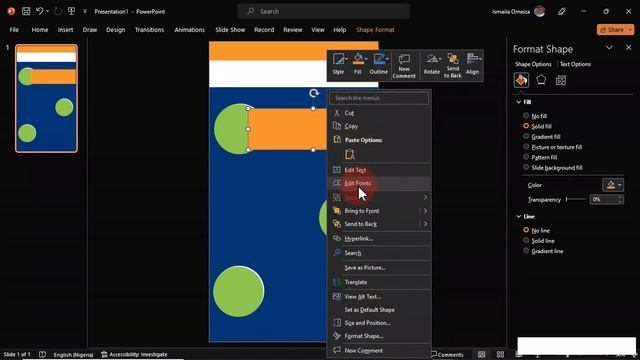Switch to Slide Sorter view icon

(x=500, y=354)
